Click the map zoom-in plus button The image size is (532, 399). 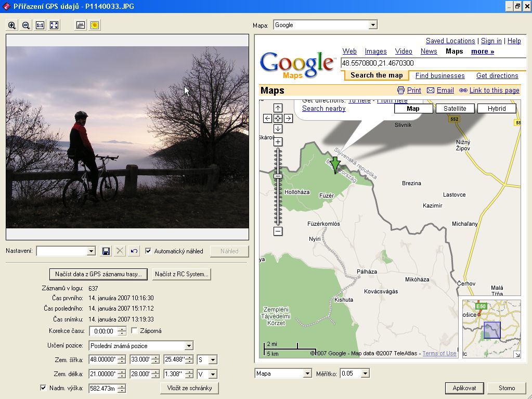[278, 142]
